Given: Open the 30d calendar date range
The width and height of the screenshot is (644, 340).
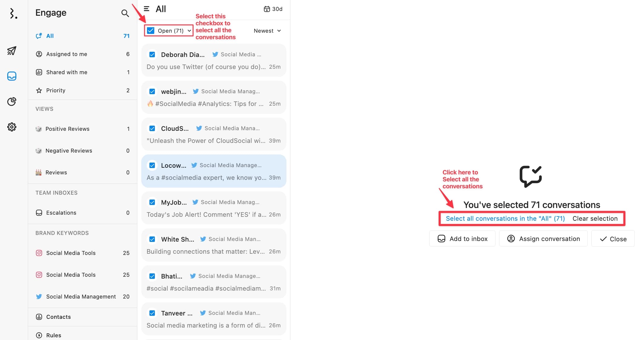Looking at the screenshot, I should (x=273, y=9).
